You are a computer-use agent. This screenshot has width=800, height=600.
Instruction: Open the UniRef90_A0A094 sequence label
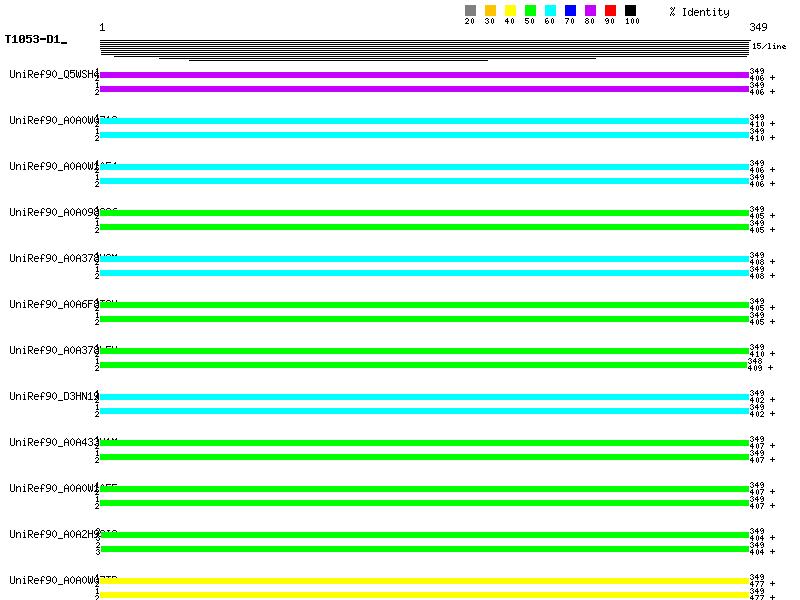click(x=52, y=212)
